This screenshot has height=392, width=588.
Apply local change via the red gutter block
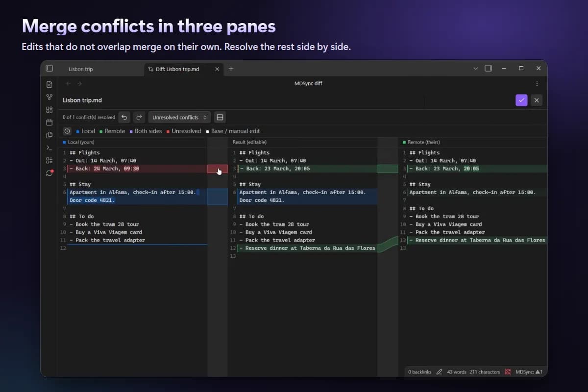click(218, 169)
